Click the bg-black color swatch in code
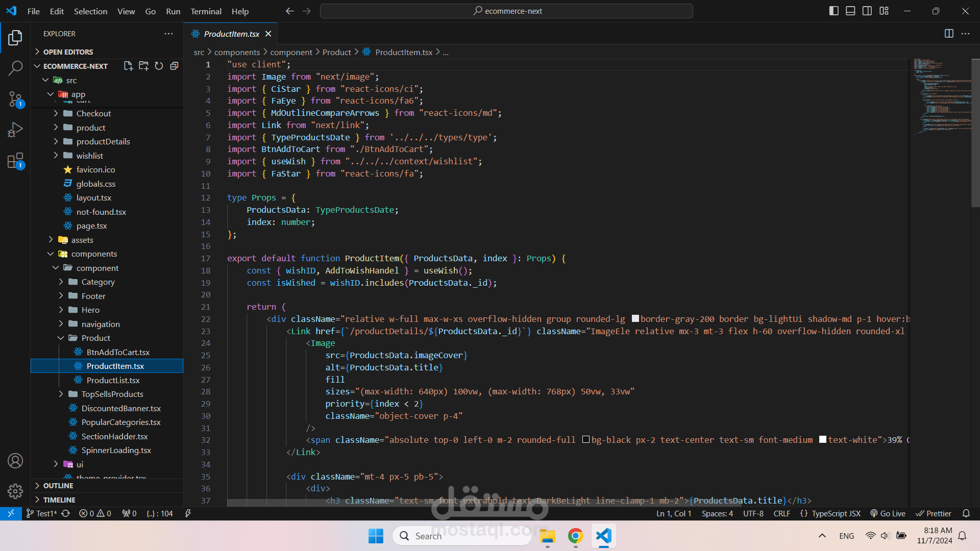This screenshot has height=551, width=980. (x=586, y=440)
